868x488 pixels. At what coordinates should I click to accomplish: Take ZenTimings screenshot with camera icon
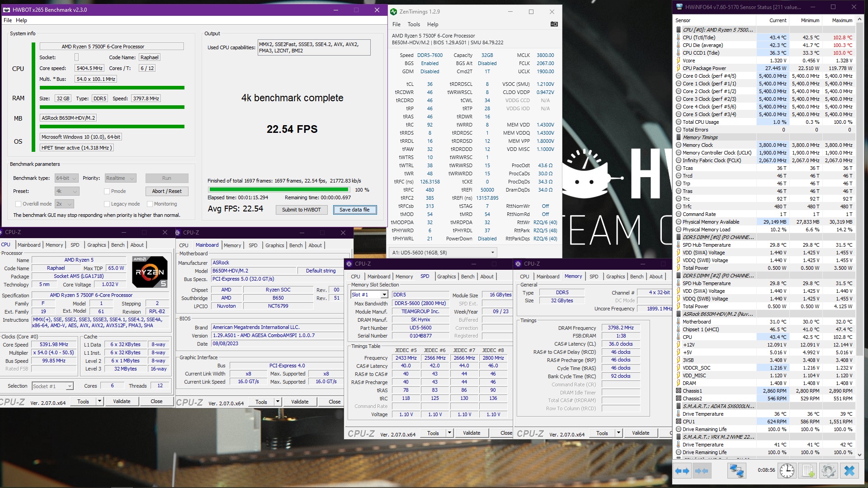[x=554, y=24]
